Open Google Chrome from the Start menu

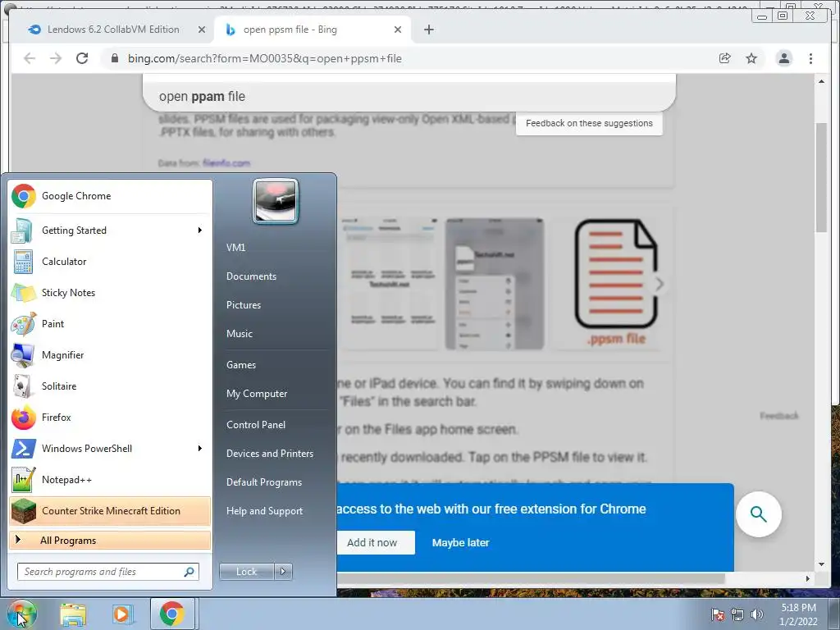tap(110, 196)
